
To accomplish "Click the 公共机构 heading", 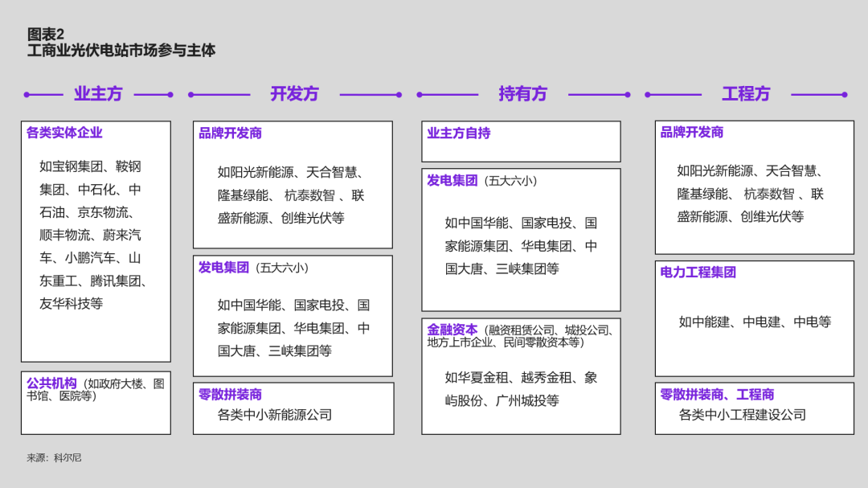I will [x=51, y=383].
